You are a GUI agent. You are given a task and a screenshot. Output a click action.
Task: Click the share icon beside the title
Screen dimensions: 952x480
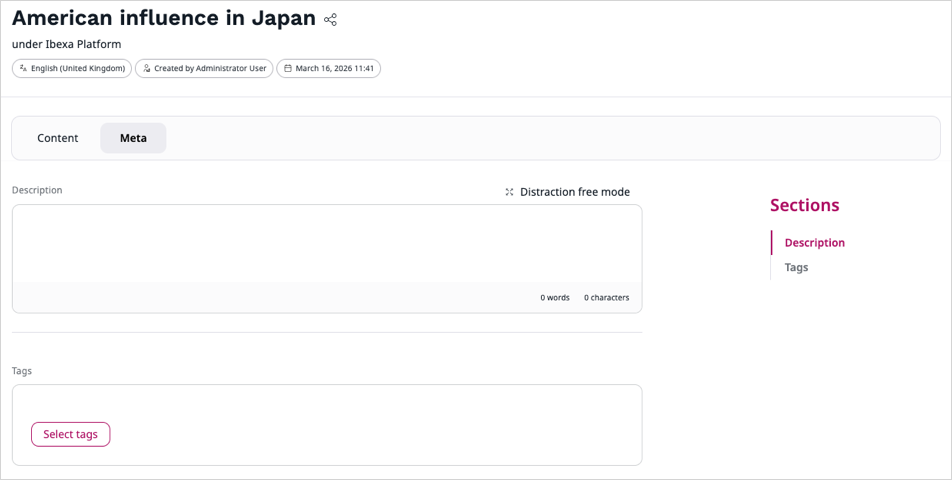click(x=331, y=19)
